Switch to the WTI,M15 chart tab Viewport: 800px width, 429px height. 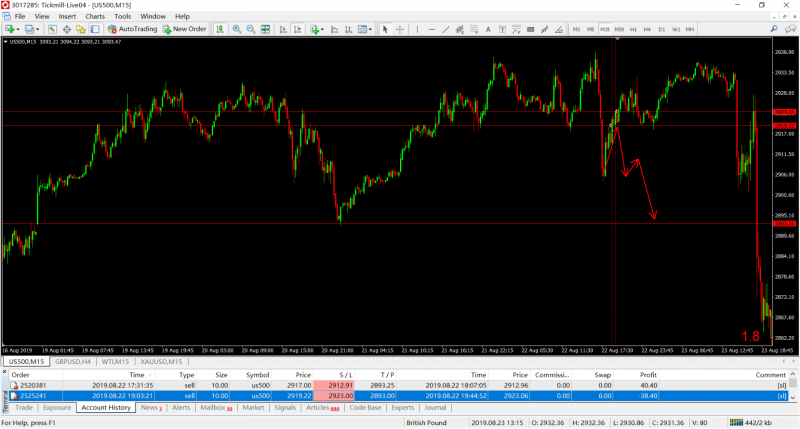[x=115, y=361]
